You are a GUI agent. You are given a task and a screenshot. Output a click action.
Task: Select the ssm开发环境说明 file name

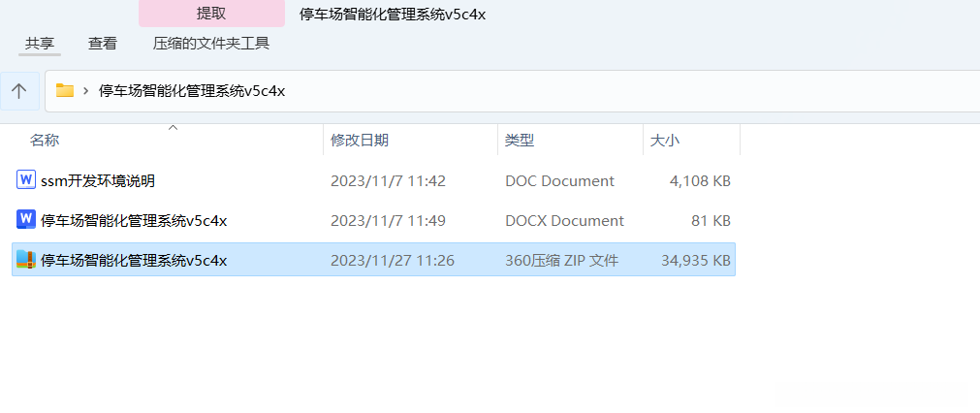point(98,181)
